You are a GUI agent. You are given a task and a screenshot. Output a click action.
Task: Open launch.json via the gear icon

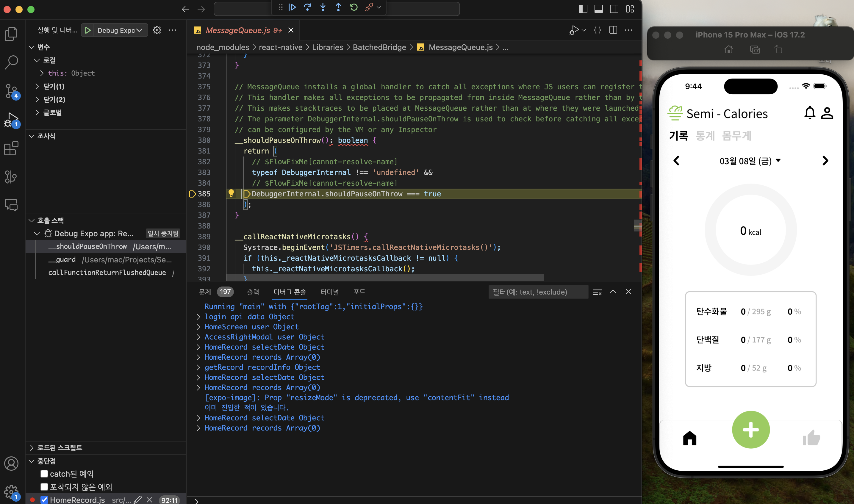click(x=157, y=30)
